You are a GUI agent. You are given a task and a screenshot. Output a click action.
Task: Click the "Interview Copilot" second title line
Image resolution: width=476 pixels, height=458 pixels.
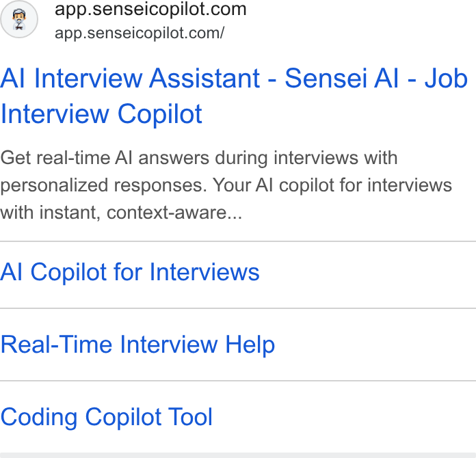tap(101, 114)
